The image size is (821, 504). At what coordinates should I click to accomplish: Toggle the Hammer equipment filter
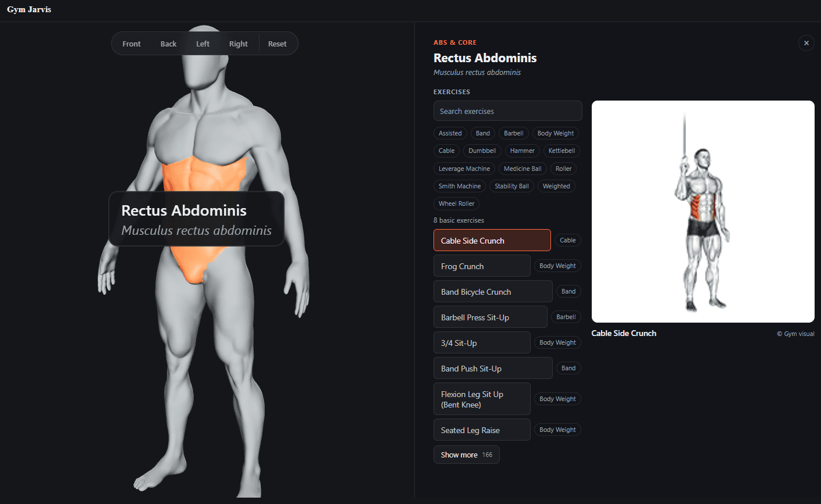[x=522, y=151]
